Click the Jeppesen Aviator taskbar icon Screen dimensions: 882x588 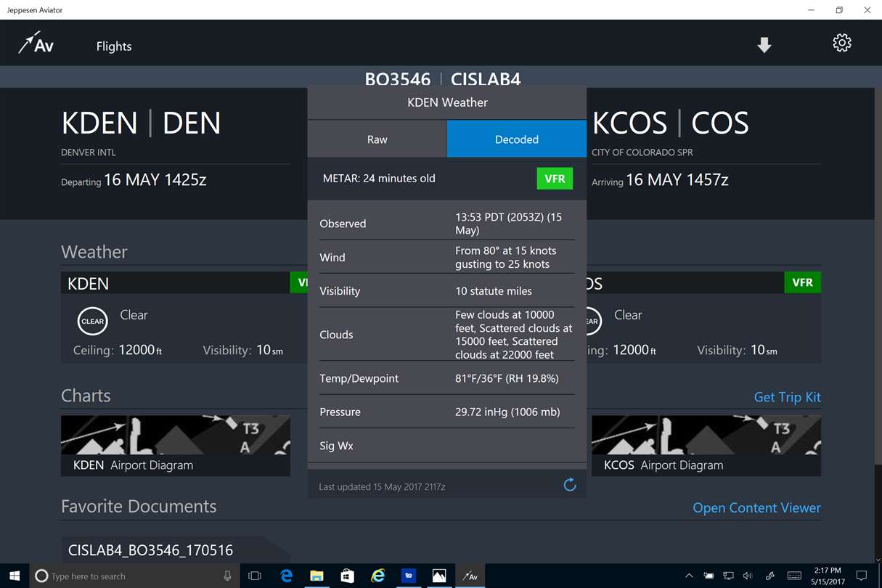click(x=470, y=576)
